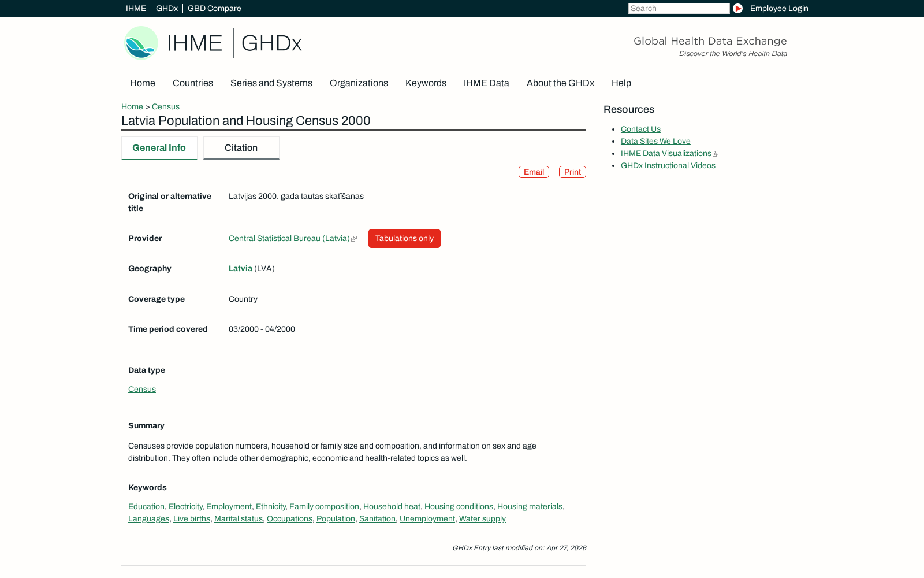Open the Organizations menu
This screenshot has width=924, height=578.
359,83
